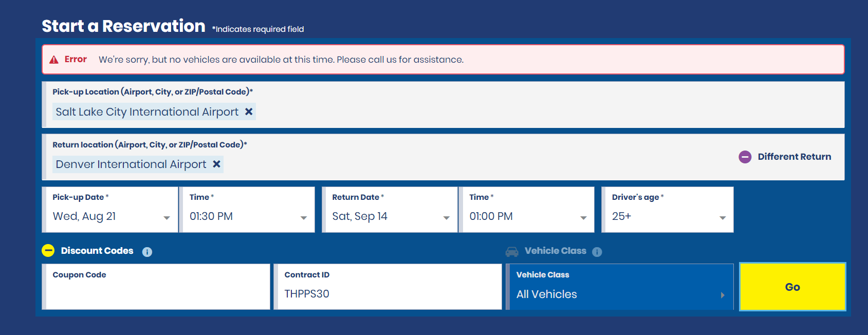Collapse Discount Codes with yellow minus icon
Screen dimensions: 868x335
pos(48,250)
